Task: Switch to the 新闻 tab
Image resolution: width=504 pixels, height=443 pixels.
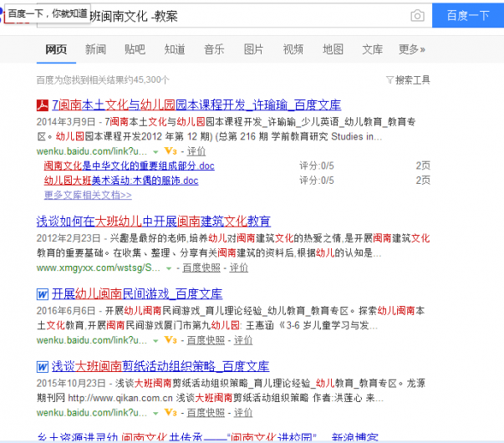Action: [95, 49]
